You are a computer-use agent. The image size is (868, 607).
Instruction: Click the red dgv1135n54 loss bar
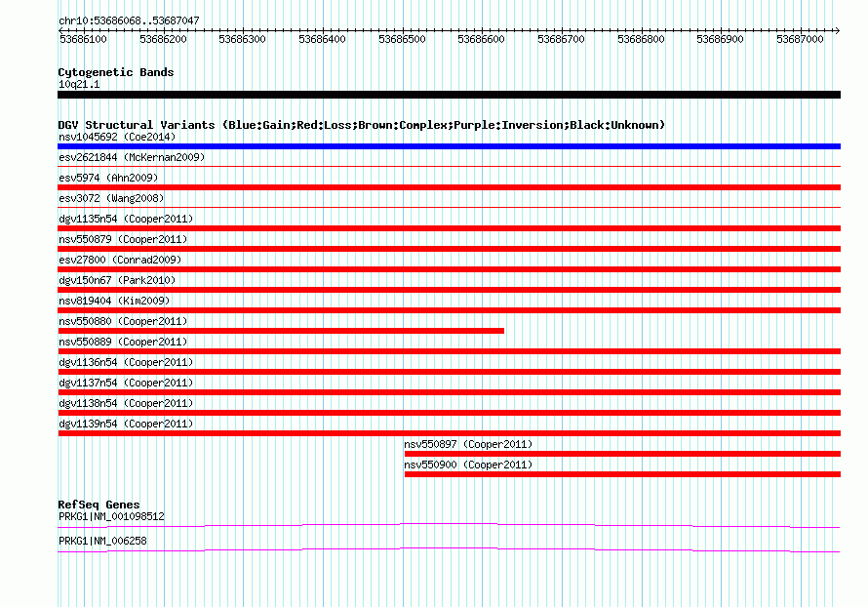449,228
